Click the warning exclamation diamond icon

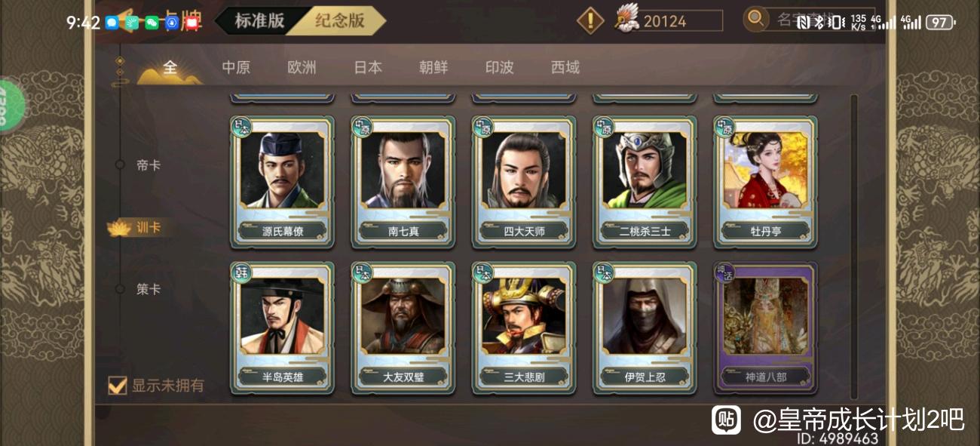point(590,20)
